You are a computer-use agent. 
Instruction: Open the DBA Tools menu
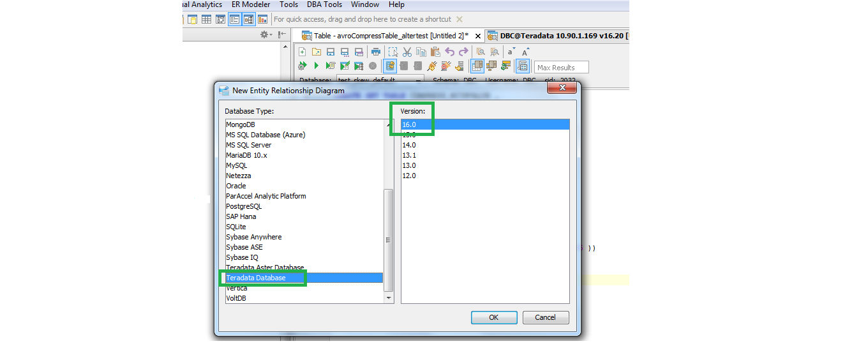(x=324, y=4)
